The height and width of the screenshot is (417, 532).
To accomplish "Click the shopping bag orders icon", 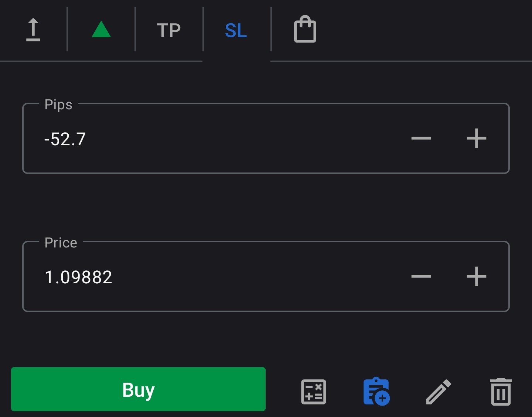I will [305, 30].
